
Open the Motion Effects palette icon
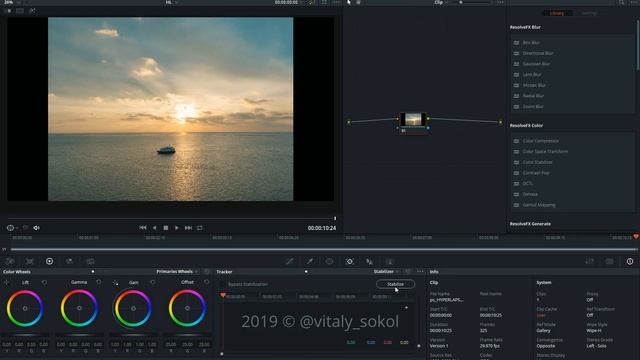pos(90,261)
